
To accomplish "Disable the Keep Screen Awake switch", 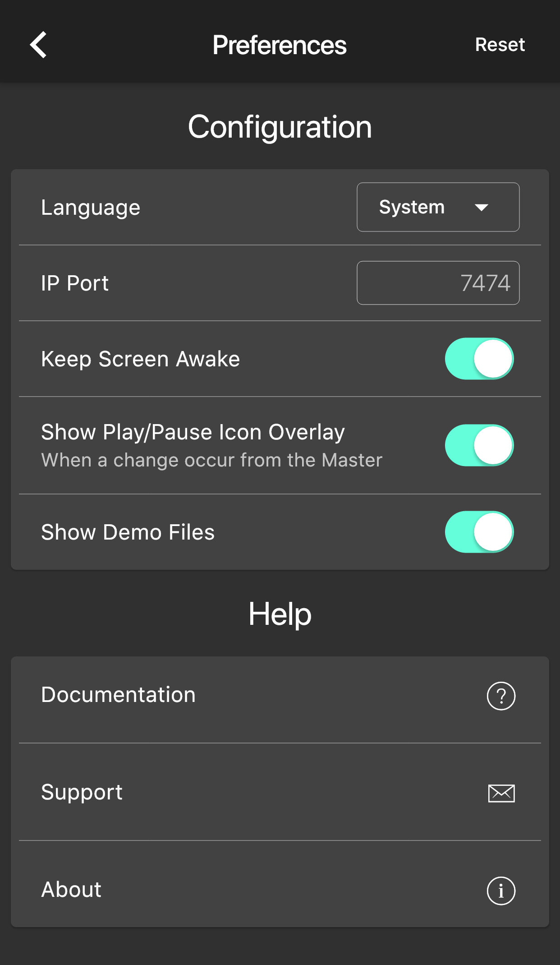I will [x=479, y=359].
